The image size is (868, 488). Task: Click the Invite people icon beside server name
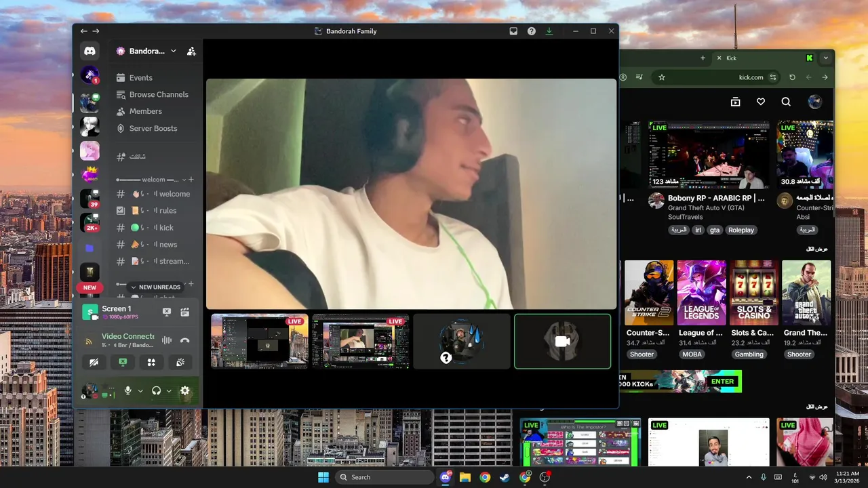tap(191, 51)
